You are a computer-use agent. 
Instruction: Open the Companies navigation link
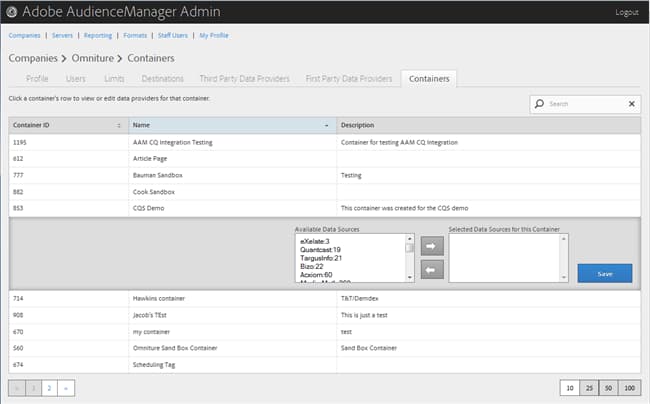[x=24, y=35]
